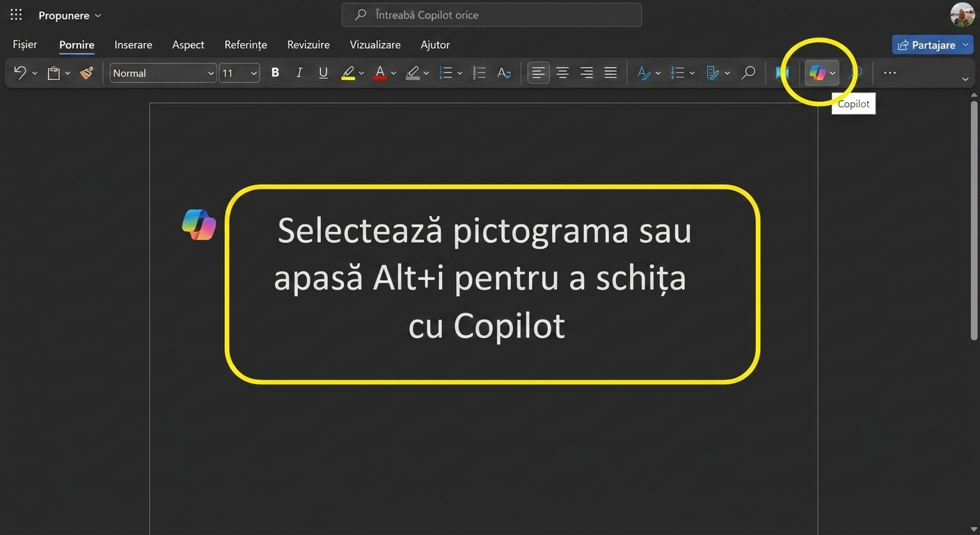Expand the ribbon chevron at far right
This screenshot has height=535, width=980.
click(x=965, y=79)
